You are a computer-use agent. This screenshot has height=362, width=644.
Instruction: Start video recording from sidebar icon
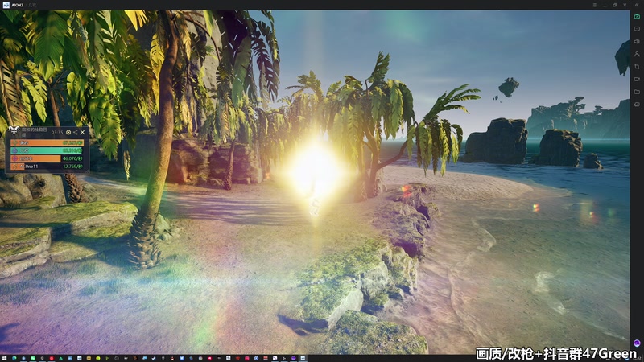tap(637, 79)
